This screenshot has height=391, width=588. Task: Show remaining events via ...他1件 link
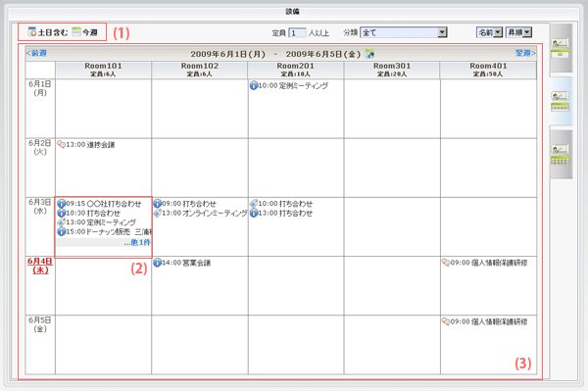click(x=137, y=243)
